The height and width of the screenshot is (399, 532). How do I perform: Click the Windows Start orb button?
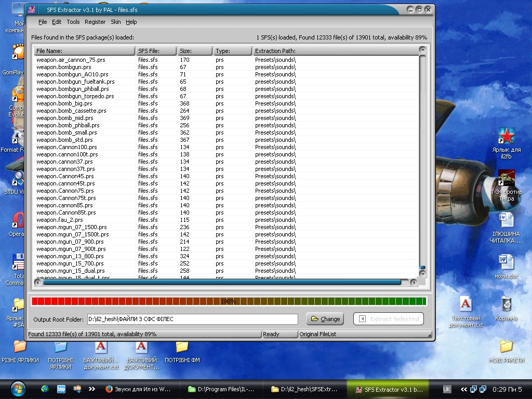(18, 389)
